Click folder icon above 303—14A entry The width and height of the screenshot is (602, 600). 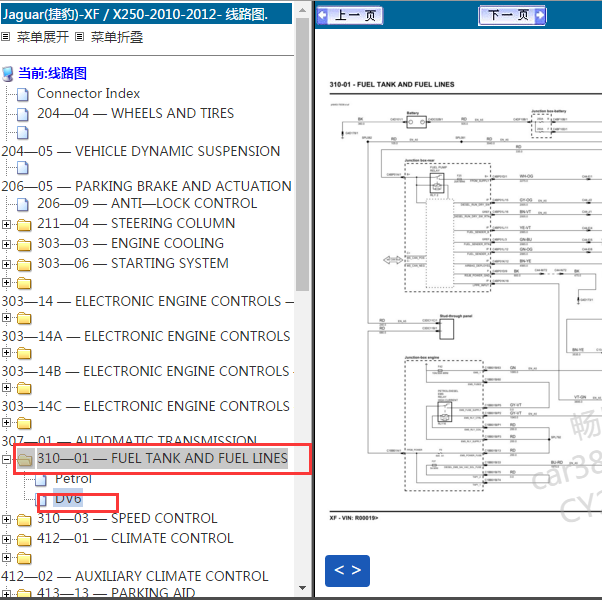tap(24, 318)
